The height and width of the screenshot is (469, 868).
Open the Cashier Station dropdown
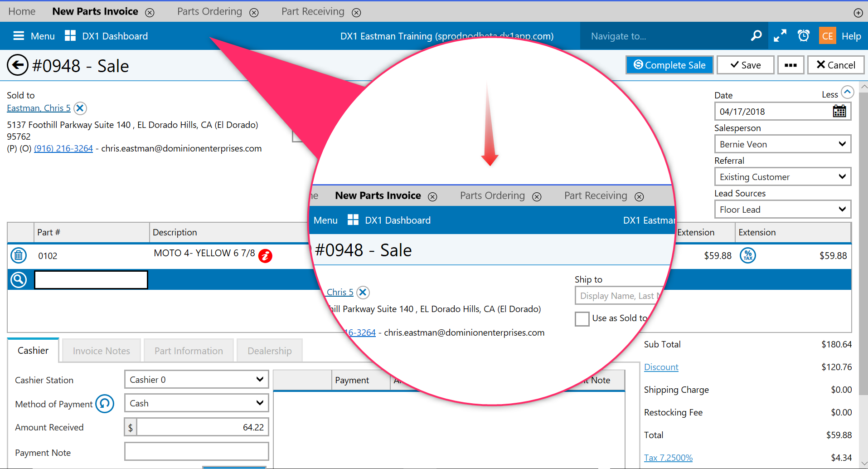click(x=197, y=379)
